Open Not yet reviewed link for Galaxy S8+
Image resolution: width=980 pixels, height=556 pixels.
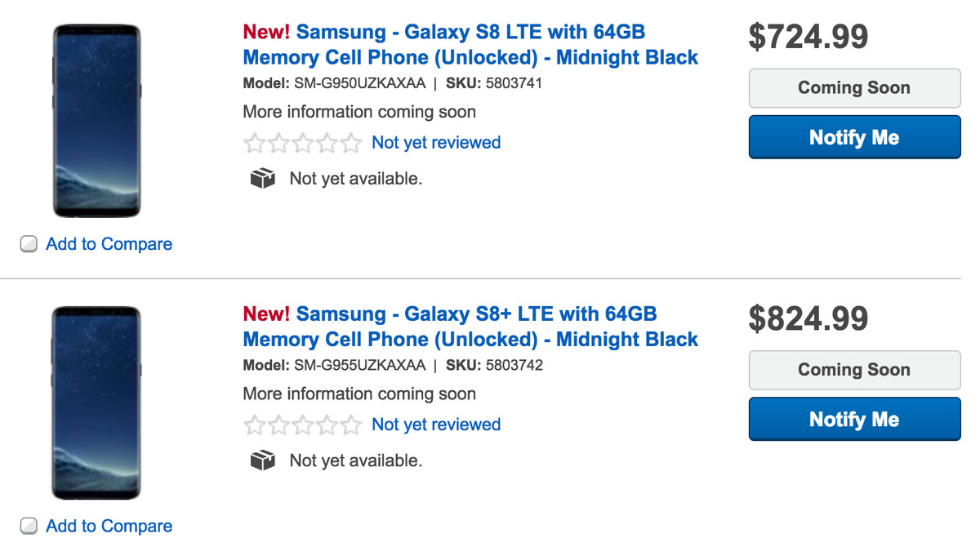point(436,425)
